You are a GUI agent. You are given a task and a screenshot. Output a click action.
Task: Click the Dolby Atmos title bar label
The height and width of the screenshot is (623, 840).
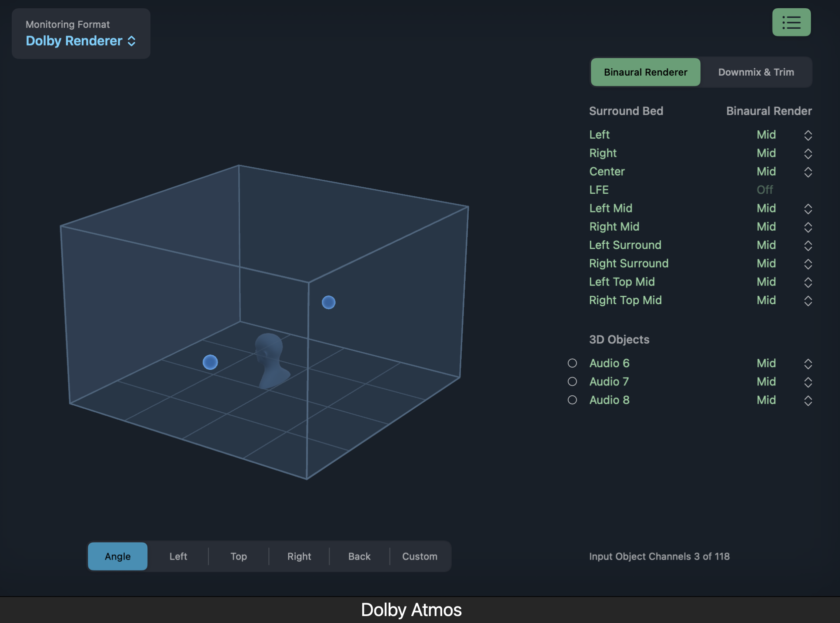411,610
